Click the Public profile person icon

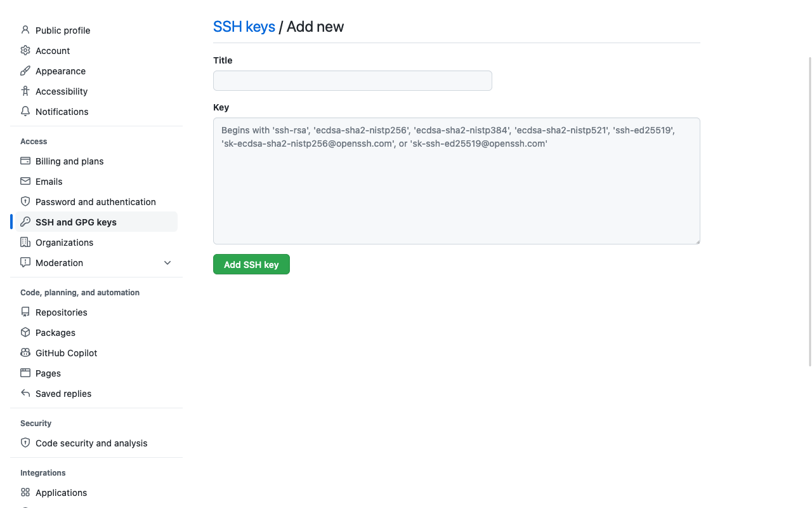[x=25, y=30]
